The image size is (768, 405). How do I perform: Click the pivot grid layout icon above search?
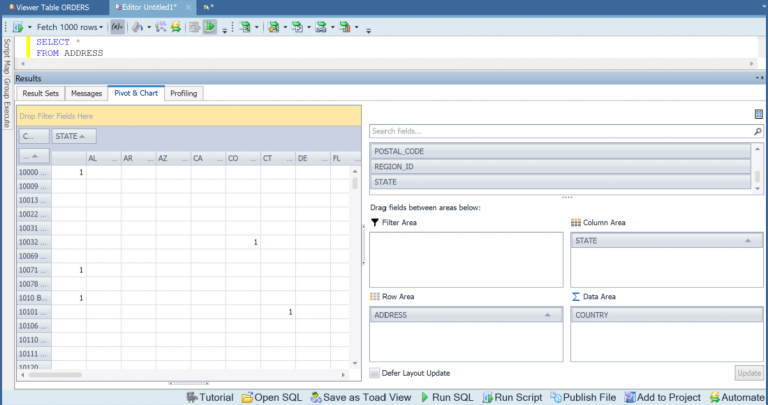[758, 115]
